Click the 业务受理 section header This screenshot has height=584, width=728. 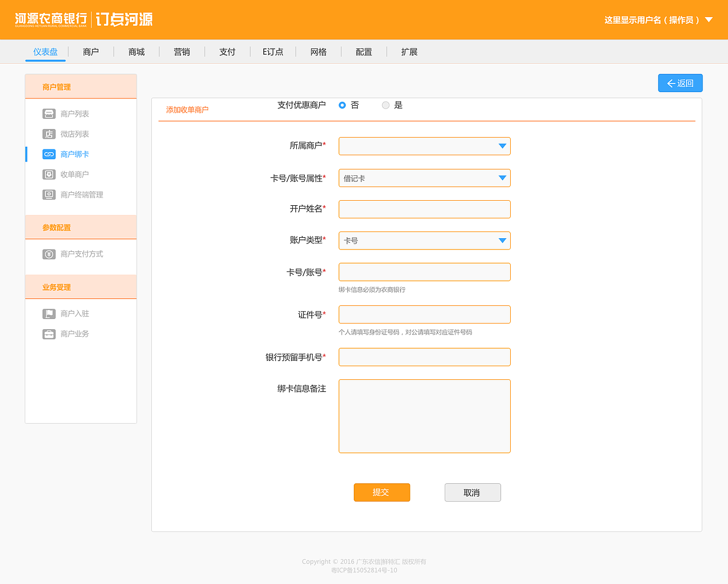click(x=81, y=287)
